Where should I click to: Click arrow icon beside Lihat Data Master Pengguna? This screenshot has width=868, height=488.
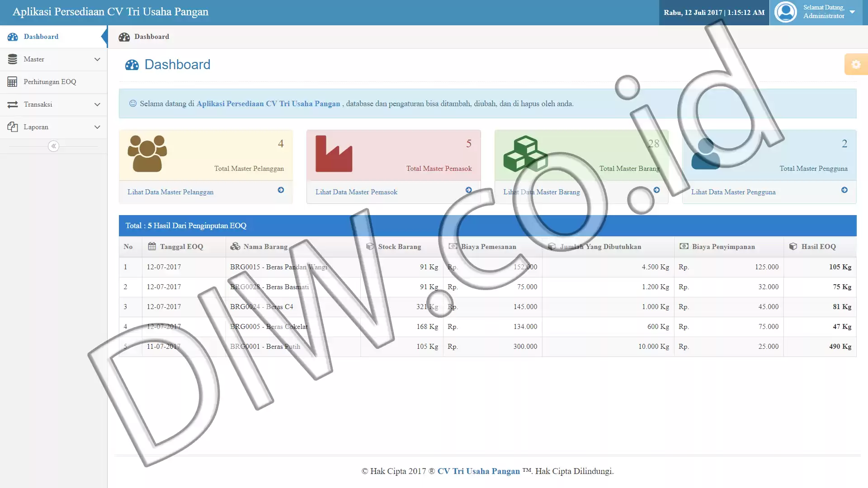(x=844, y=190)
